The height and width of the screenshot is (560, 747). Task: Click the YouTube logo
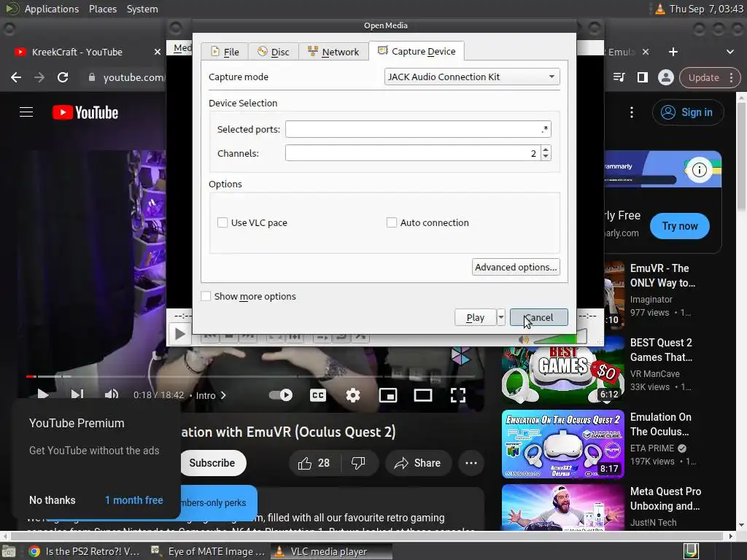tap(85, 112)
